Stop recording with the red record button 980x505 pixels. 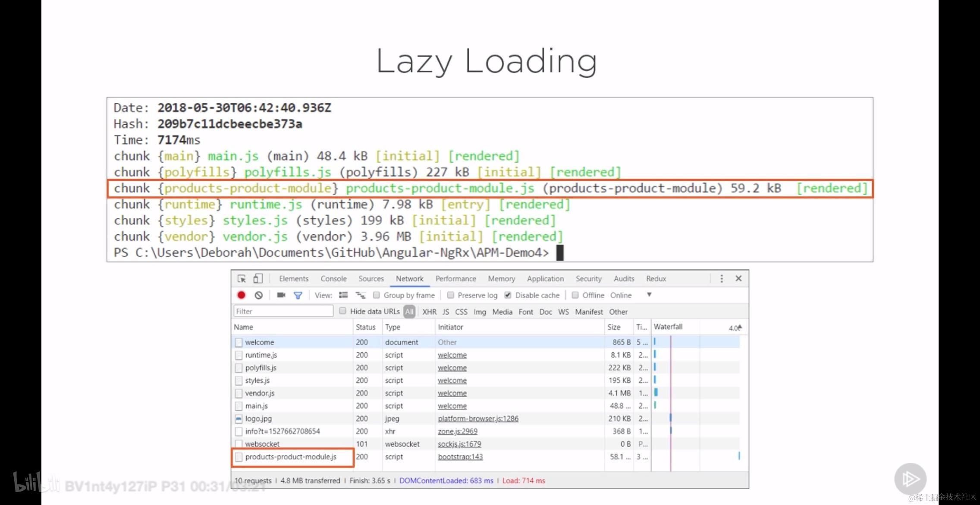[x=241, y=295]
